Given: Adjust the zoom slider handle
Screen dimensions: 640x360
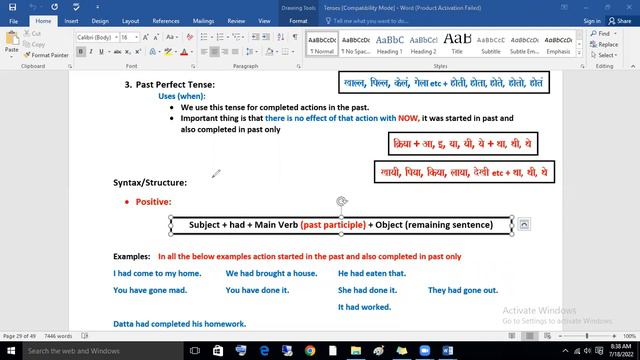Looking at the screenshot, I should 587,336.
